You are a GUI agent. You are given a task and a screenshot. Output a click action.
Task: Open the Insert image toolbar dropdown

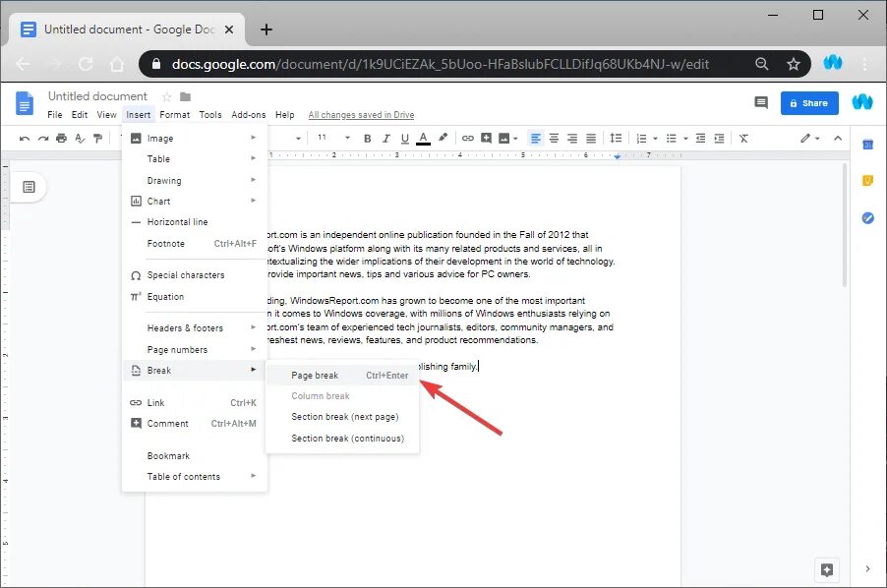(x=508, y=138)
